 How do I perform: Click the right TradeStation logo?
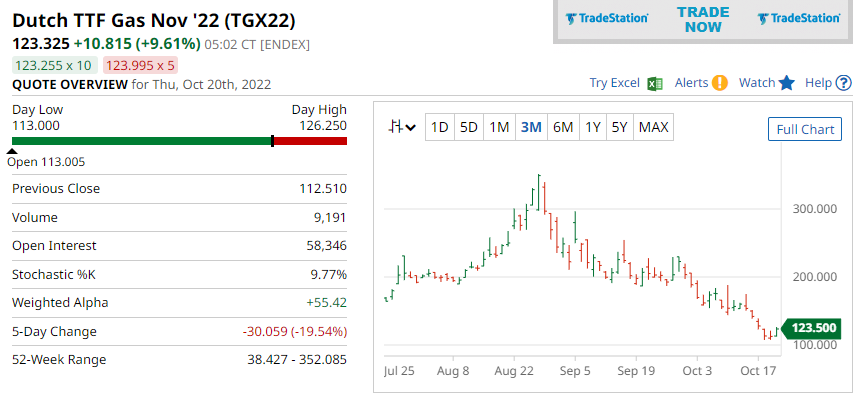[x=799, y=18]
